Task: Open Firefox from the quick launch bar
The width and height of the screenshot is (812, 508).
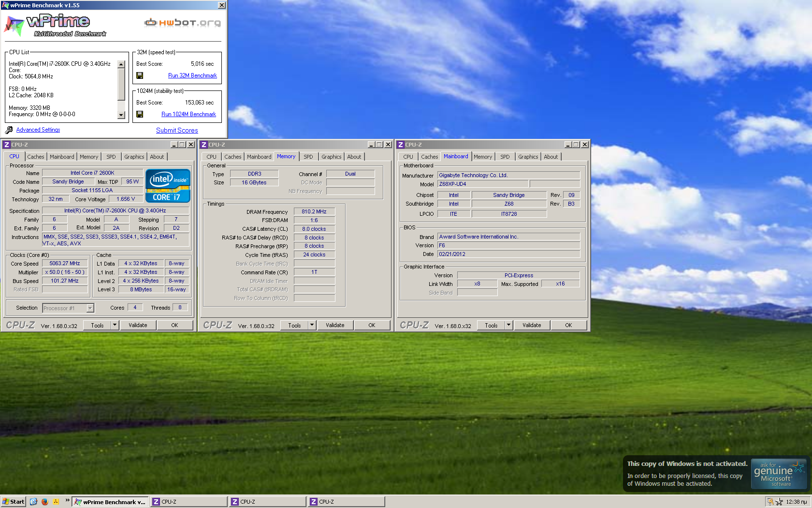Action: (x=45, y=502)
